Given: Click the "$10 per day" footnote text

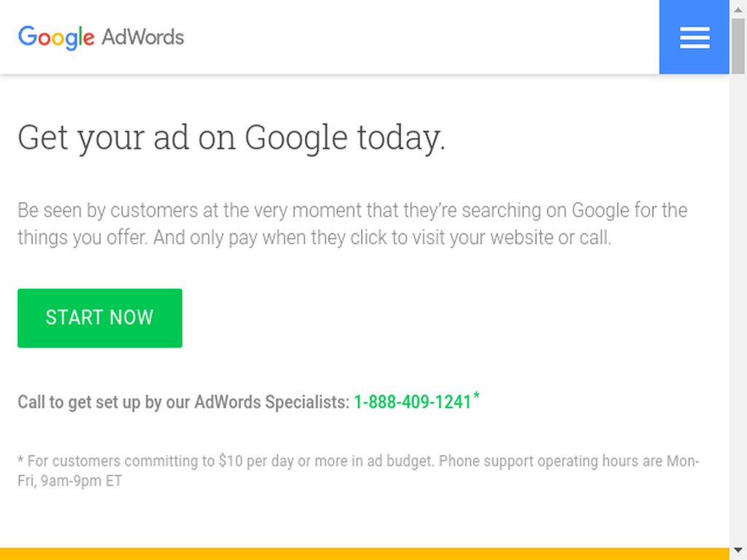Looking at the screenshot, I should pyautogui.click(x=256, y=462).
